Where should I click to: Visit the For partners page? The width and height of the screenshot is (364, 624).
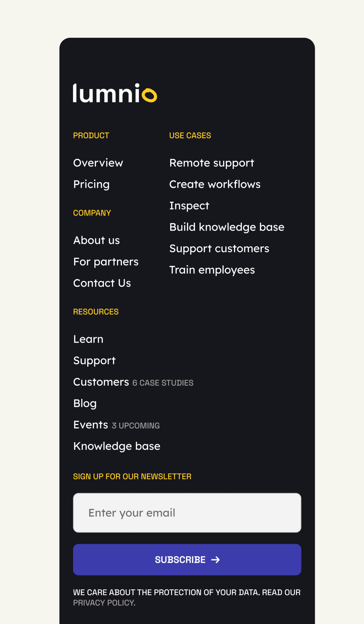click(x=106, y=262)
